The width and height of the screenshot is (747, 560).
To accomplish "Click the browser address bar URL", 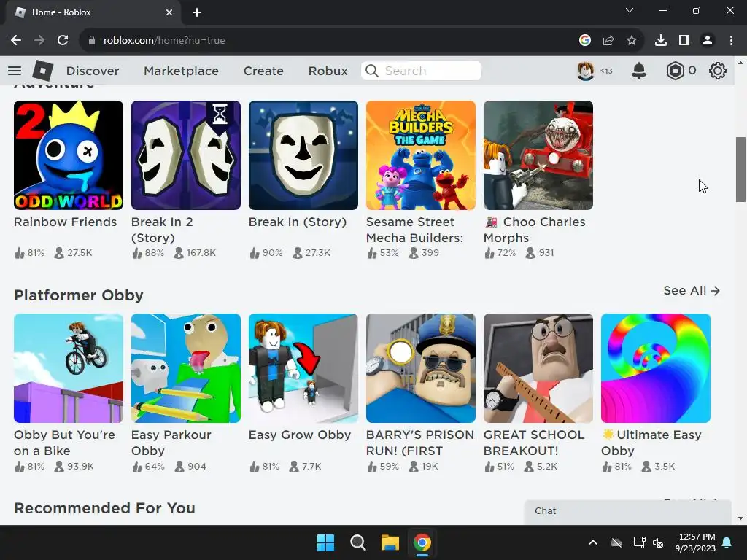I will coord(164,41).
